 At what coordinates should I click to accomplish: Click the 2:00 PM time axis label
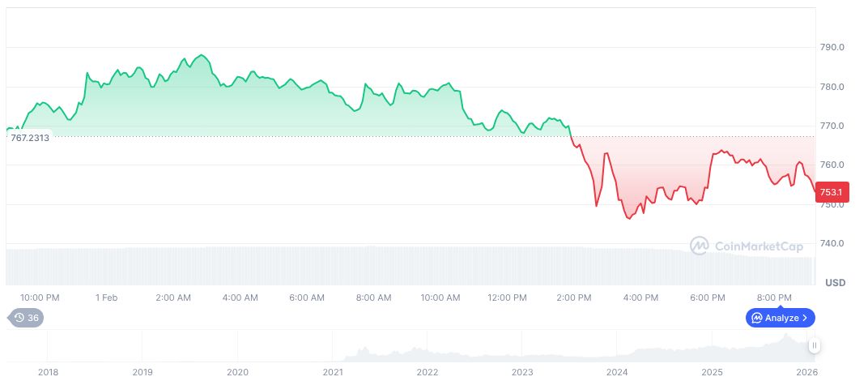coord(574,298)
